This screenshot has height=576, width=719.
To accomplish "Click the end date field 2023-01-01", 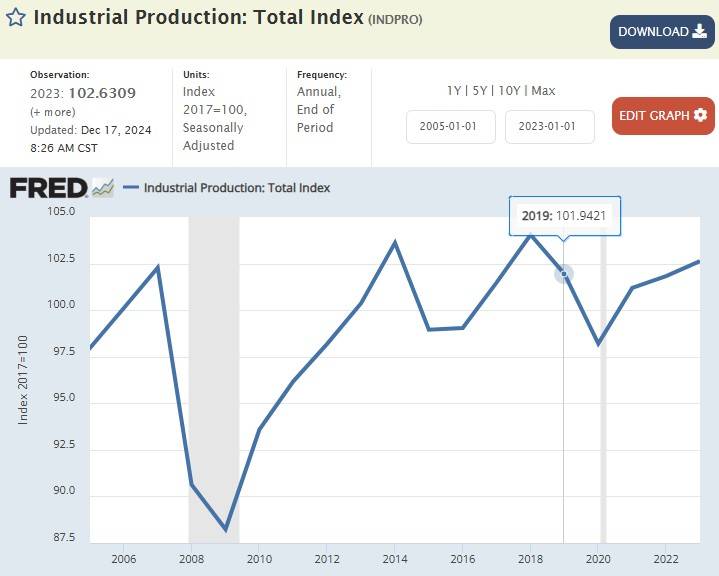I will point(549,127).
